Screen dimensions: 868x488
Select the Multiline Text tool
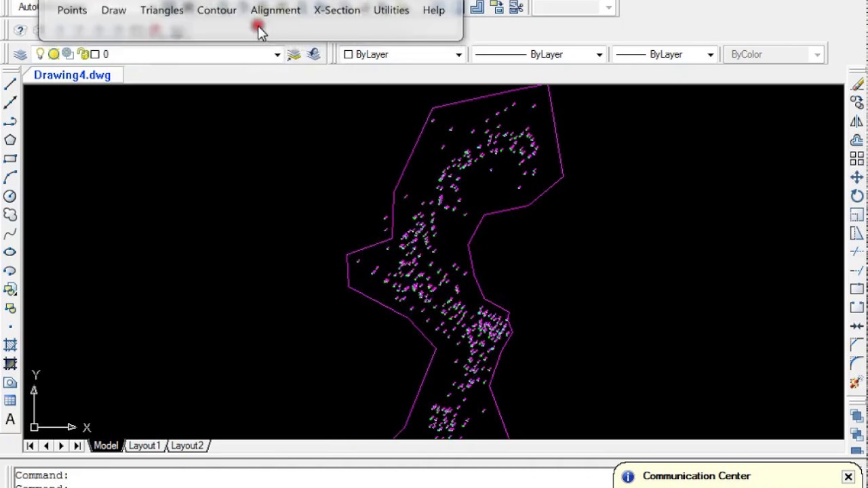(10, 420)
